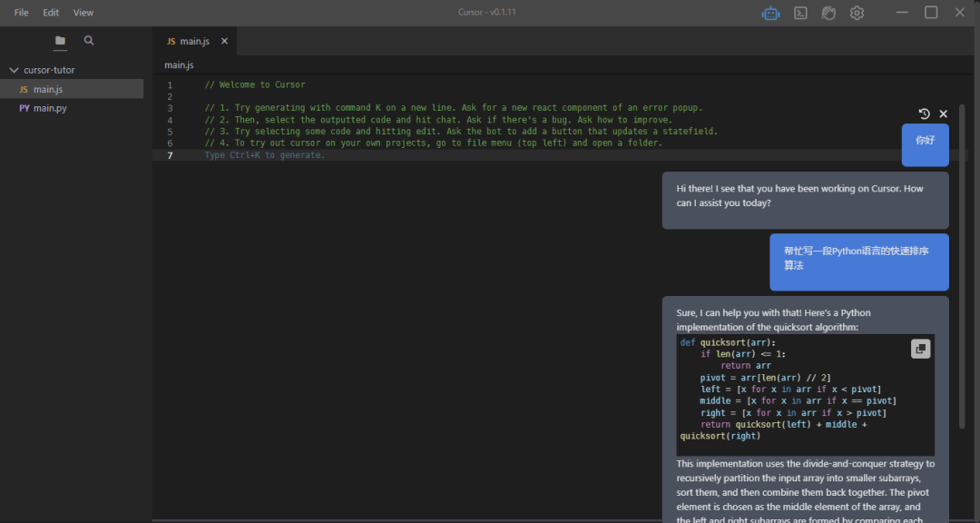Open chat history clock icon
Image resolution: width=980 pixels, height=523 pixels.
coord(924,113)
